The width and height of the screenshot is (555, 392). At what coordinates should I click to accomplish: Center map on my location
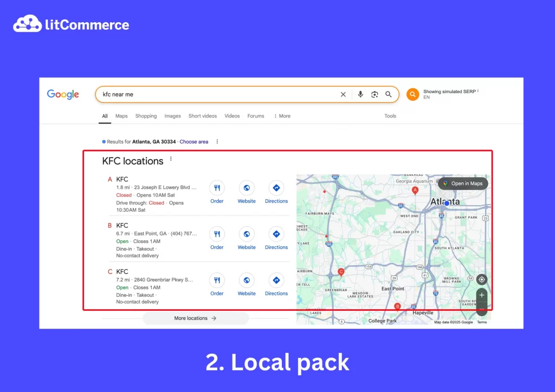pos(482,279)
